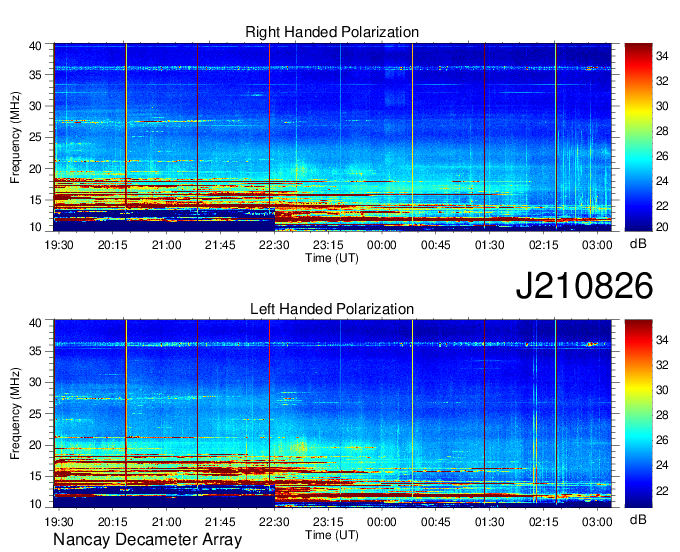Image resolution: width=680 pixels, height=552 pixels.
Task: Click the top plot's Frequency (MHz) axis label
Action: point(15,137)
